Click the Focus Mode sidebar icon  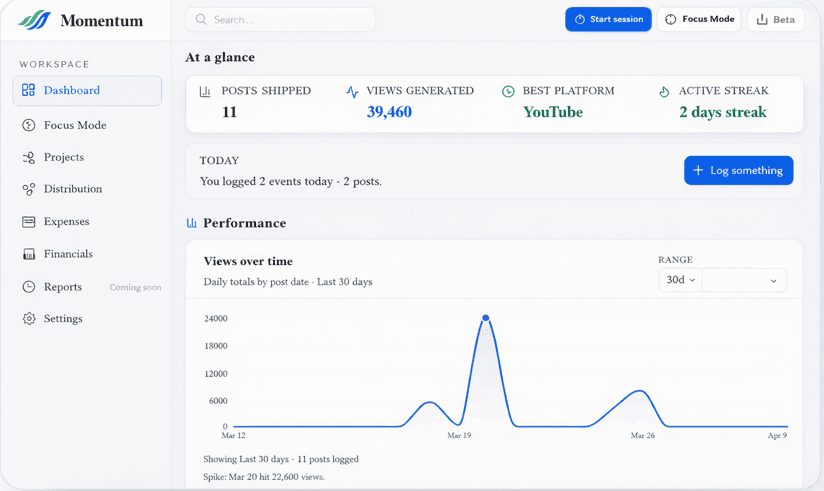pos(29,125)
